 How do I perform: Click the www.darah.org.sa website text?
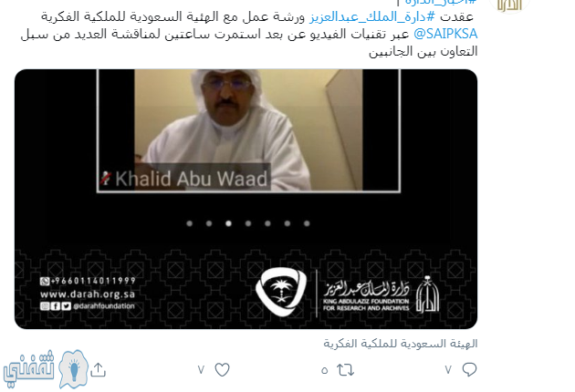click(x=88, y=294)
